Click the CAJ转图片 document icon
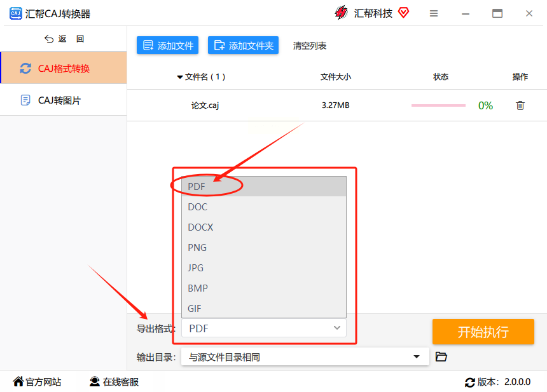 (25, 100)
